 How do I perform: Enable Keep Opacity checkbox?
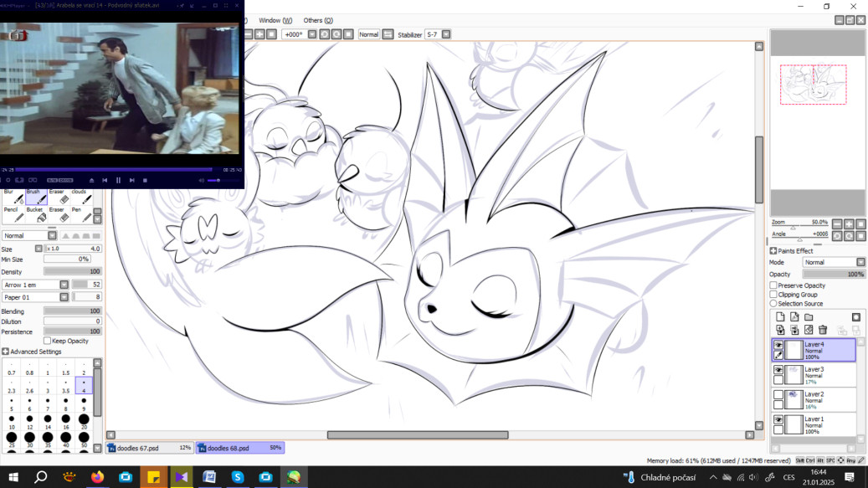tap(47, 341)
